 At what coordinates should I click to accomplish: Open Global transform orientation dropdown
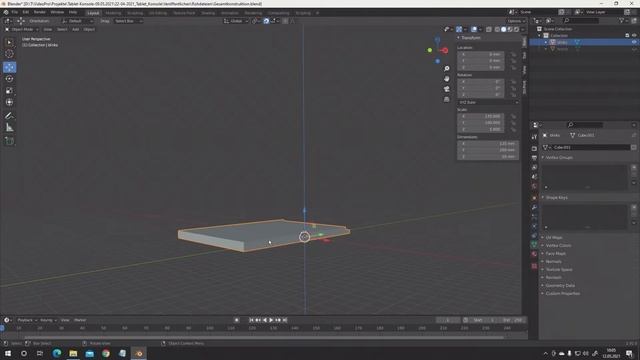click(x=236, y=21)
